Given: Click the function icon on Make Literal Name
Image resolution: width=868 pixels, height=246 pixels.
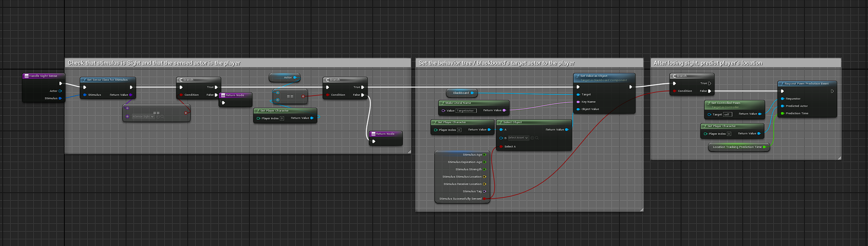Looking at the screenshot, I should pyautogui.click(x=443, y=103).
